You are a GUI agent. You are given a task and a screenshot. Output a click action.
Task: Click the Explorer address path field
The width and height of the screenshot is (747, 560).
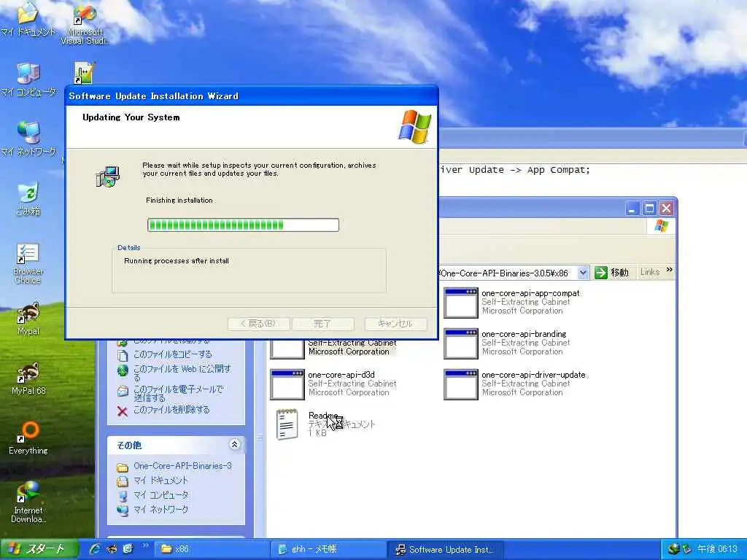(x=508, y=273)
